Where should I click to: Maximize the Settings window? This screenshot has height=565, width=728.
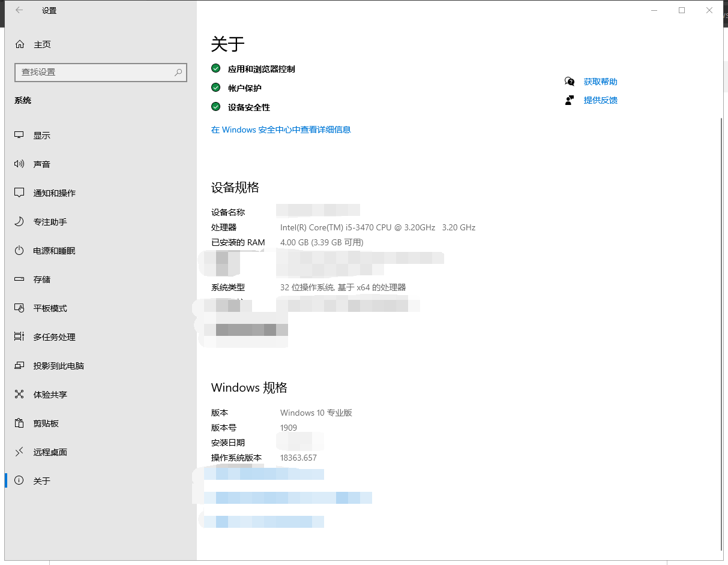[682, 10]
